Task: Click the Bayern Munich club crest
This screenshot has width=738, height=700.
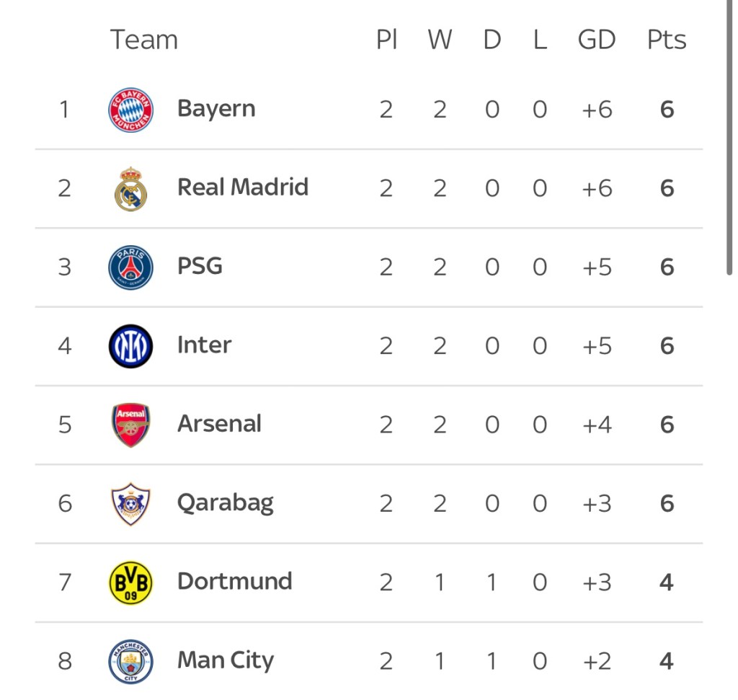Action: coord(130,110)
